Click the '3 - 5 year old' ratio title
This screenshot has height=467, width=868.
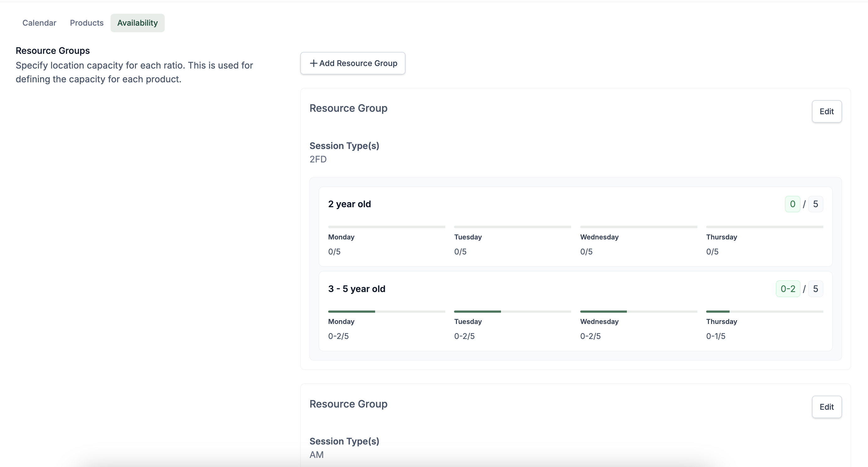356,289
